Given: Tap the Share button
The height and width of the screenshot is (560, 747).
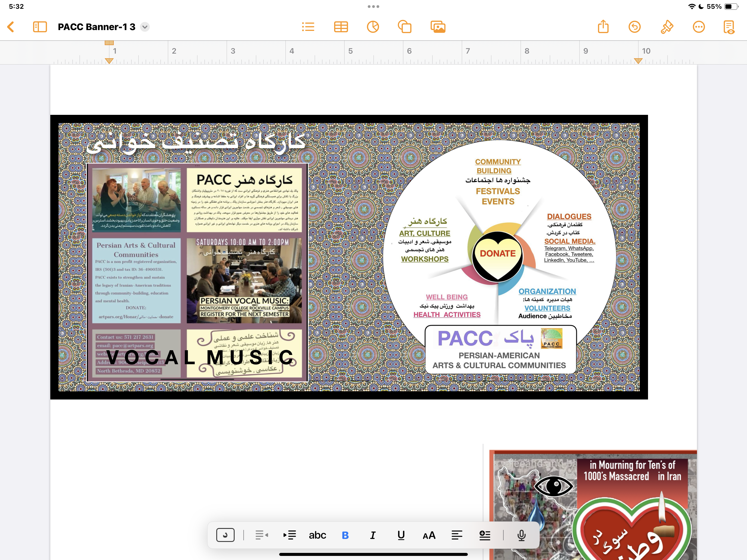Looking at the screenshot, I should (x=603, y=27).
